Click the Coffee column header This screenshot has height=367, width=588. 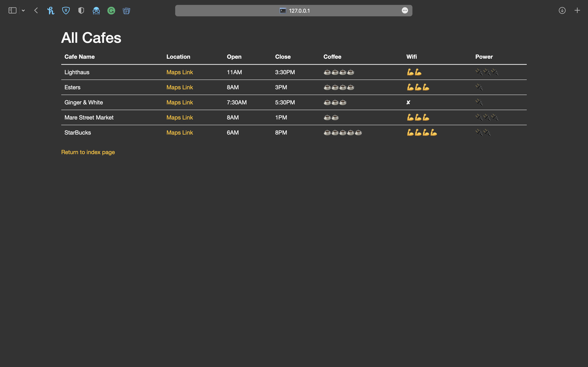[x=332, y=56]
